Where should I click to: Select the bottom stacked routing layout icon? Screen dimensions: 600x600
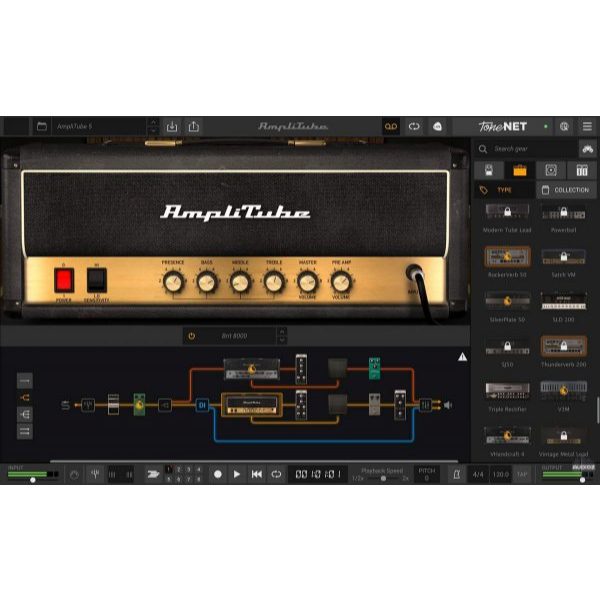(x=25, y=432)
